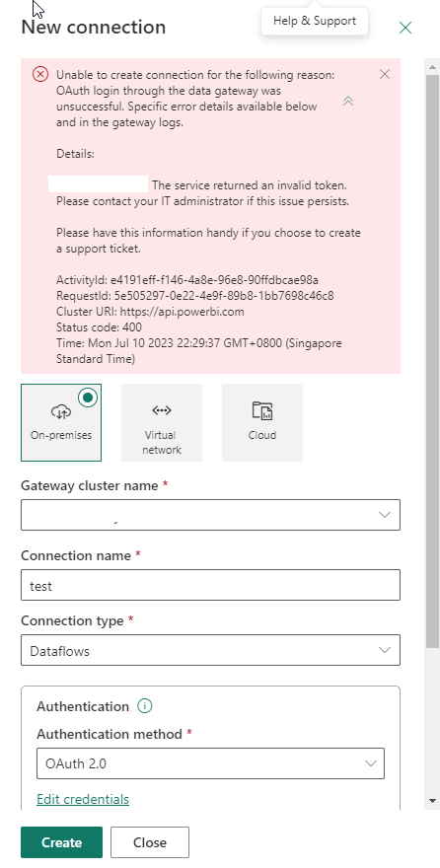Open the Authentication method OAuth 2.0 dropdown

click(x=210, y=763)
